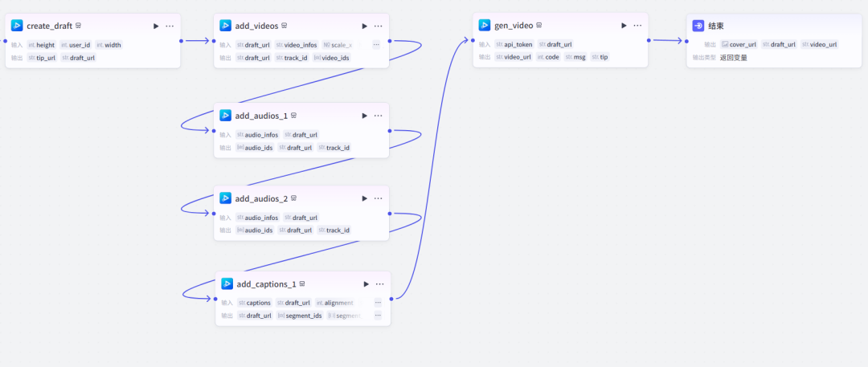Screen dimensions: 868x367
Task: Run the create_draft node with play button
Action: pos(156,26)
